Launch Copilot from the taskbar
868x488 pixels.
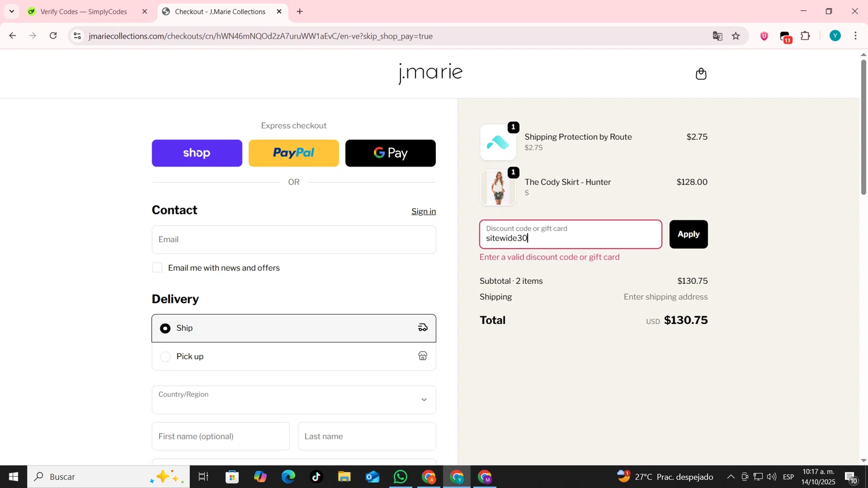point(260,477)
